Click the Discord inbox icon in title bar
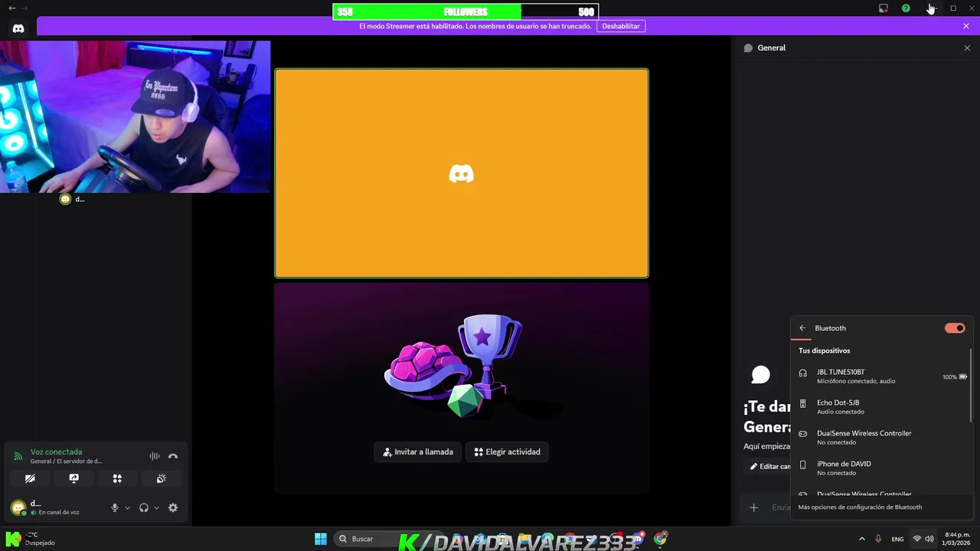 pyautogui.click(x=883, y=8)
